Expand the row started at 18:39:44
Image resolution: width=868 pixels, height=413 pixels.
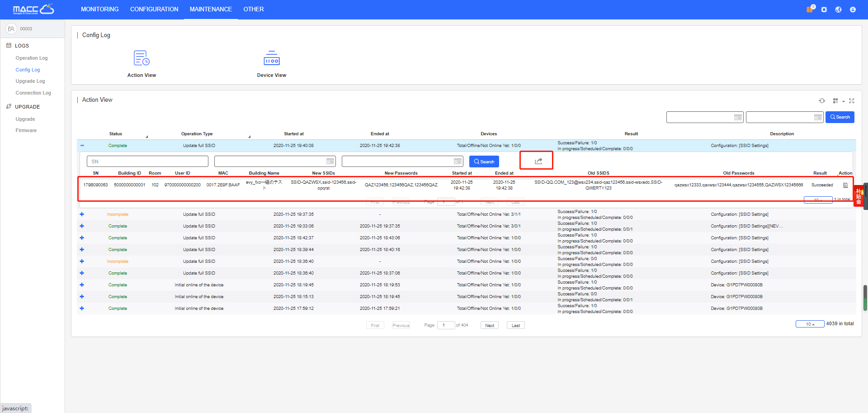82,250
